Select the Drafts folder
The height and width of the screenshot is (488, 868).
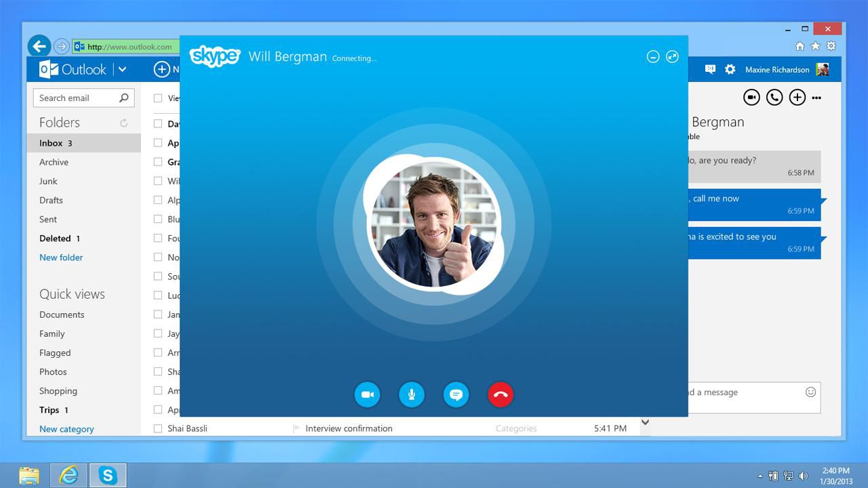tap(51, 200)
